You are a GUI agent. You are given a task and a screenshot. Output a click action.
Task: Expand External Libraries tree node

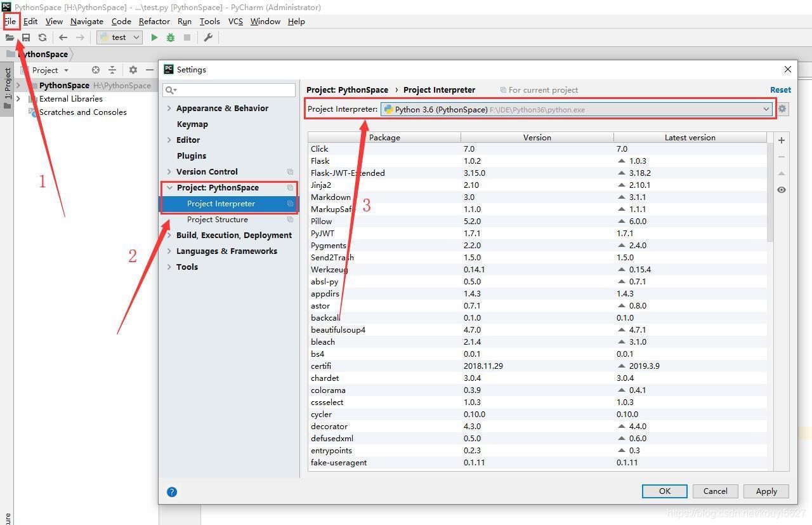18,99
